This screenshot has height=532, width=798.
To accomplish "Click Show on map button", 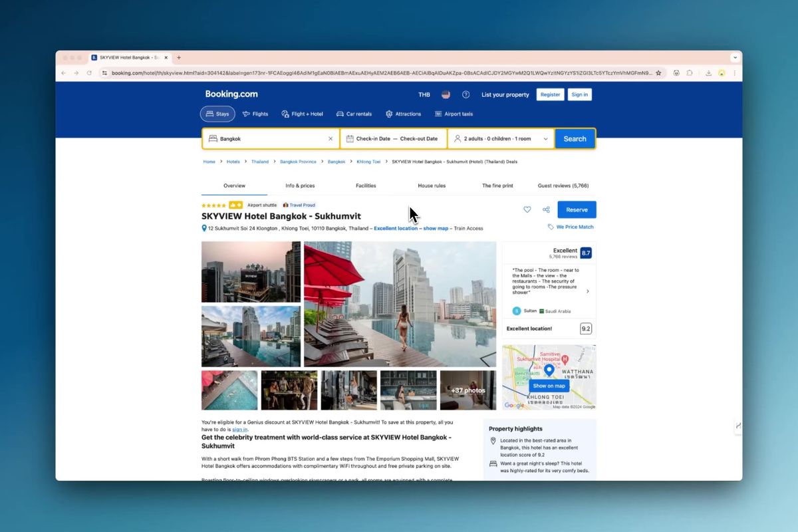I will (549, 386).
